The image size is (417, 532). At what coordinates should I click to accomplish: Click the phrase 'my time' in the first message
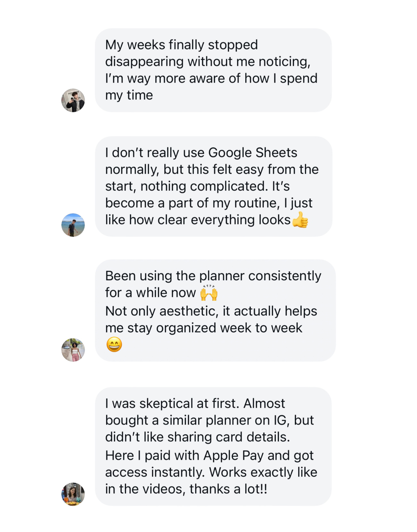pos(129,95)
